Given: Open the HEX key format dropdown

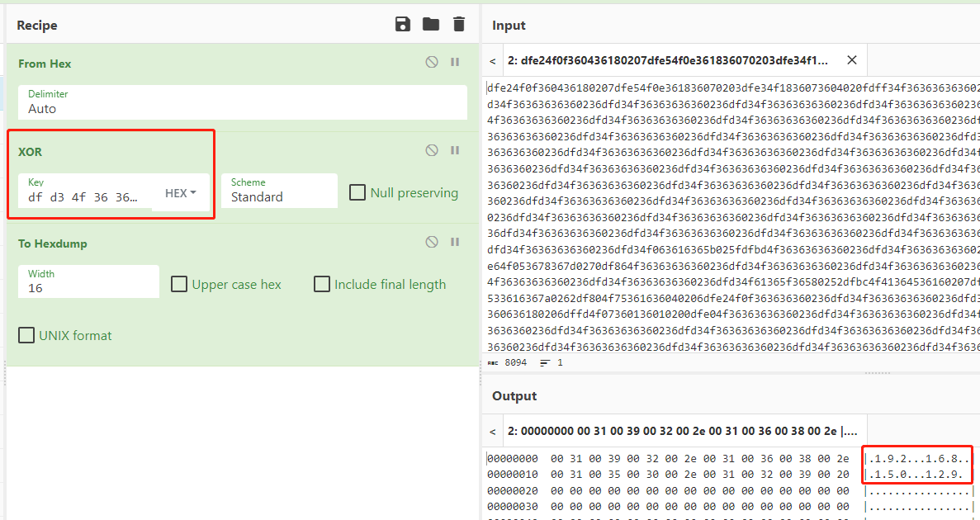Looking at the screenshot, I should [181, 192].
